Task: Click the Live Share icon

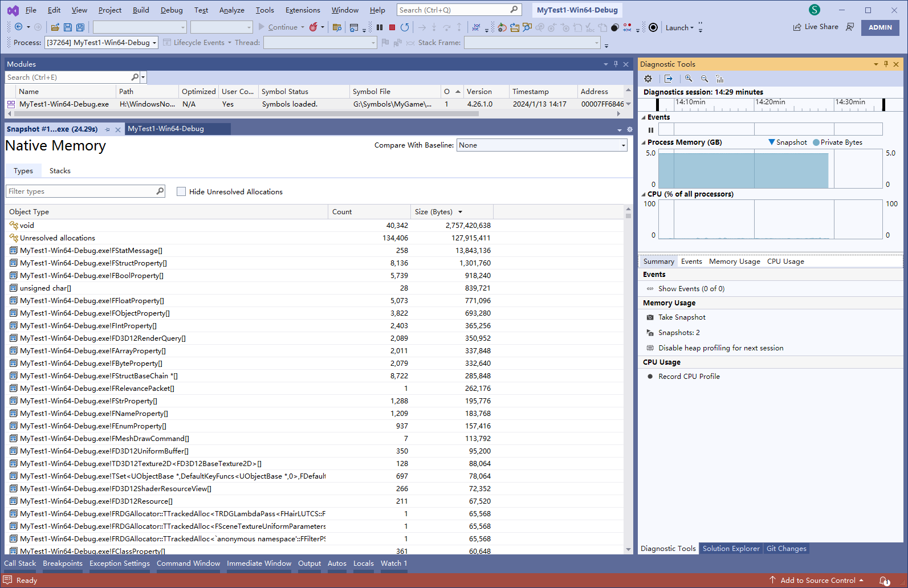Action: pyautogui.click(x=797, y=27)
